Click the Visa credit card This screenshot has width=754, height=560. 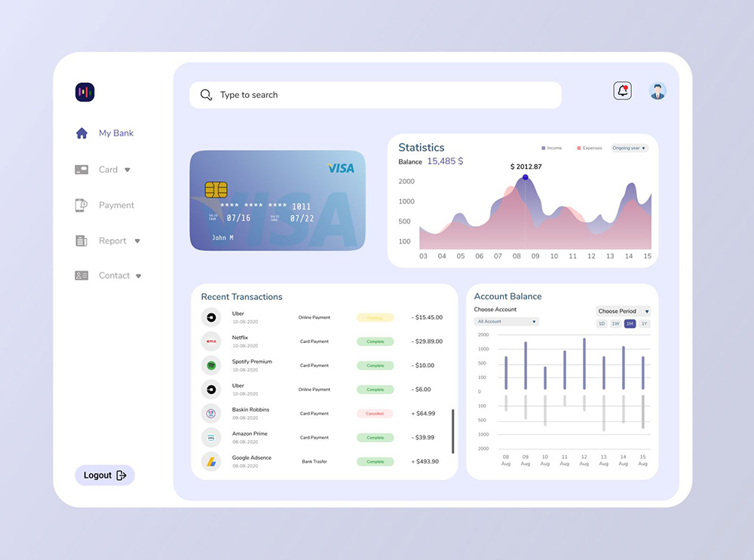tap(277, 200)
